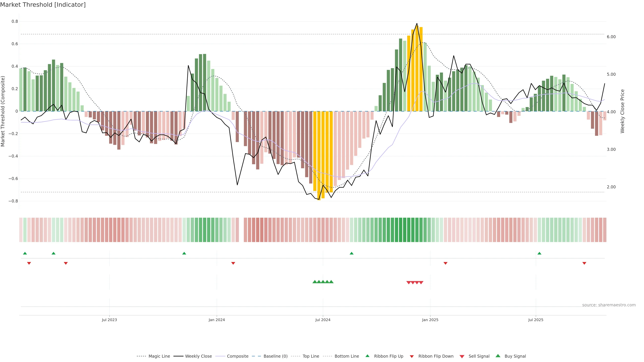This screenshot has height=362, width=644.
Task: Click the leftmost Buy Signal triangle
Action: point(315,282)
